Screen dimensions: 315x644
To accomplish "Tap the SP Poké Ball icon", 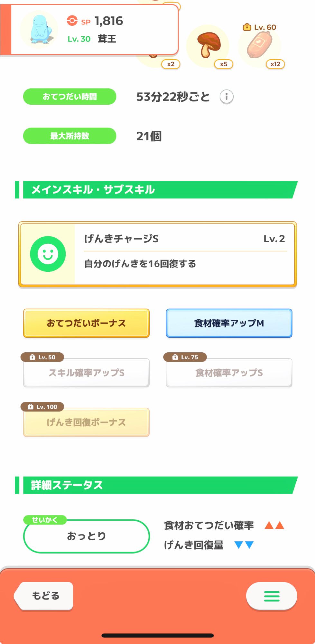I will tap(72, 21).
